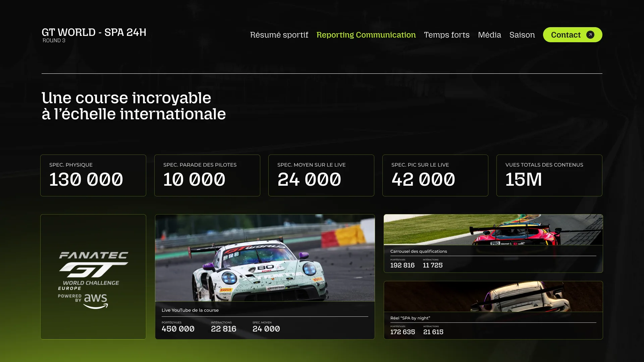The image size is (644, 362).
Task: Click the 22 816 interactions value
Action: 224,329
